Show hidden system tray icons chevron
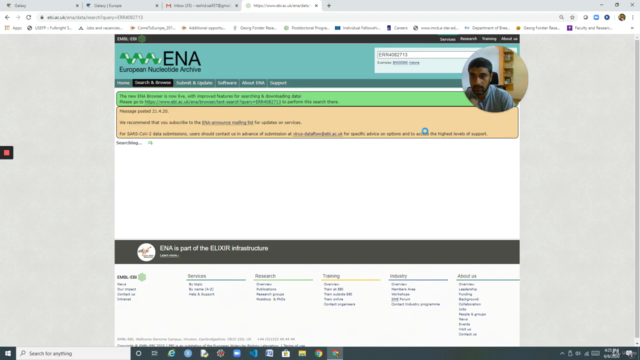The height and width of the screenshot is (360, 640). point(562,353)
